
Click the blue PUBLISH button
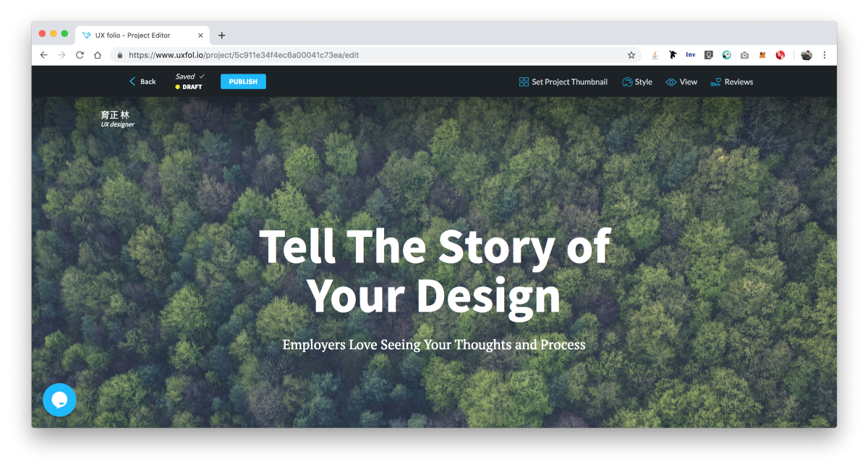coord(243,82)
